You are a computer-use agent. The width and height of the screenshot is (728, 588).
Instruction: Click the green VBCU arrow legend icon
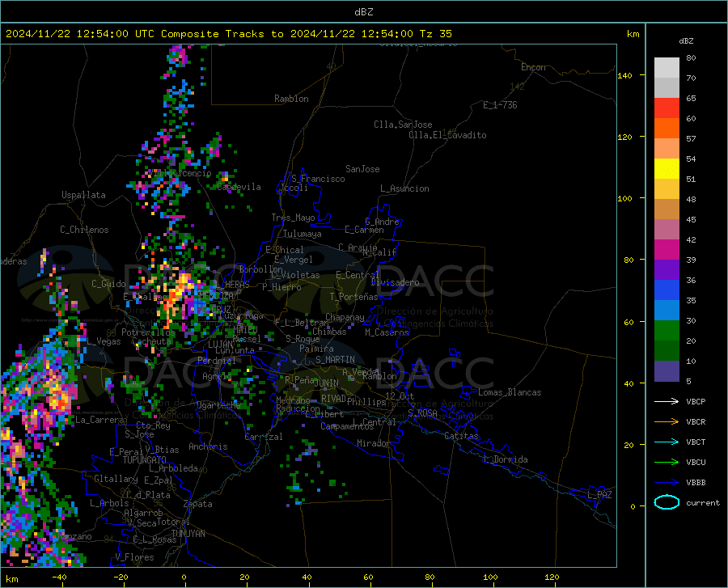tap(667, 463)
